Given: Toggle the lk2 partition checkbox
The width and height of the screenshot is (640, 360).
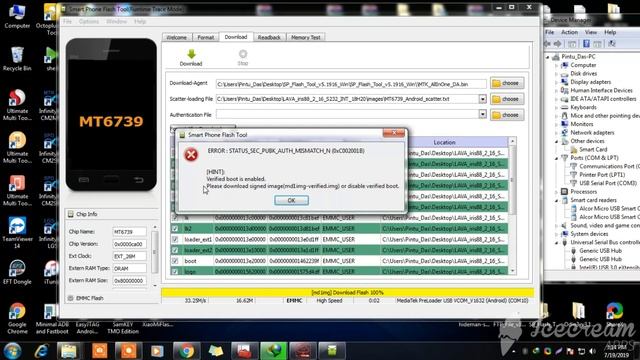Looking at the screenshot, I should click(x=175, y=229).
